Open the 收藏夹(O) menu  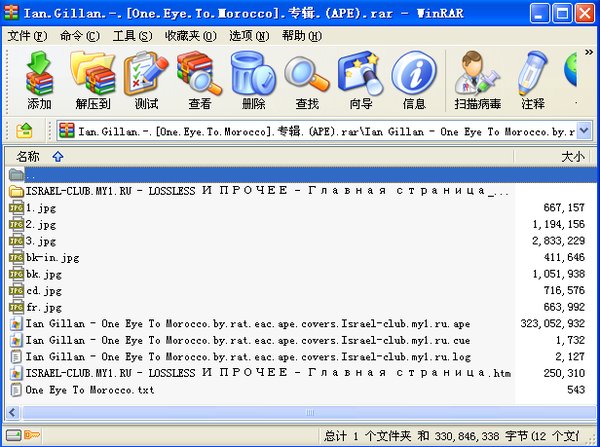click(x=190, y=36)
